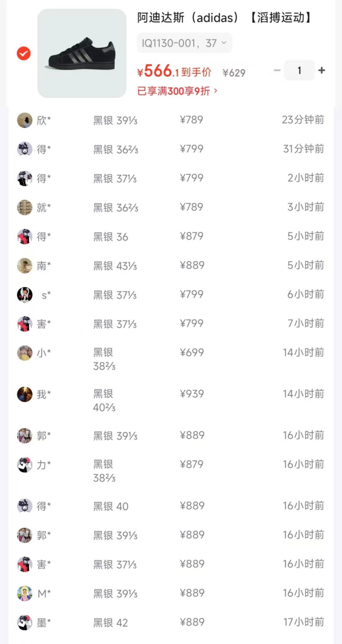Uncheck the red item selection checkbox
The image size is (342, 644).
pyautogui.click(x=24, y=53)
